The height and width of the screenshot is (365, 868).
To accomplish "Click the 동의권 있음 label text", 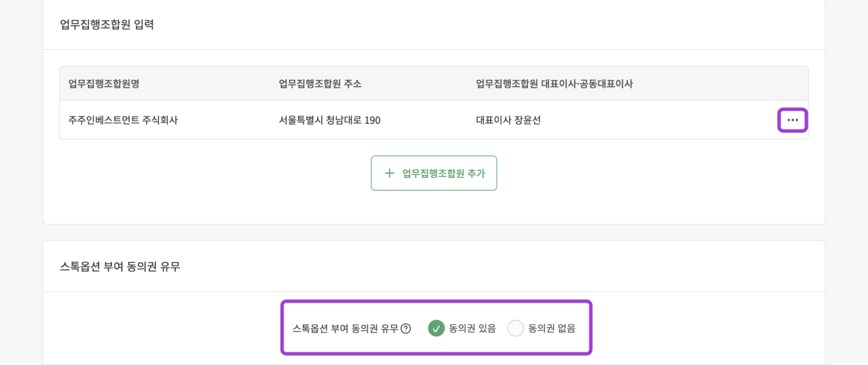I will pyautogui.click(x=472, y=328).
